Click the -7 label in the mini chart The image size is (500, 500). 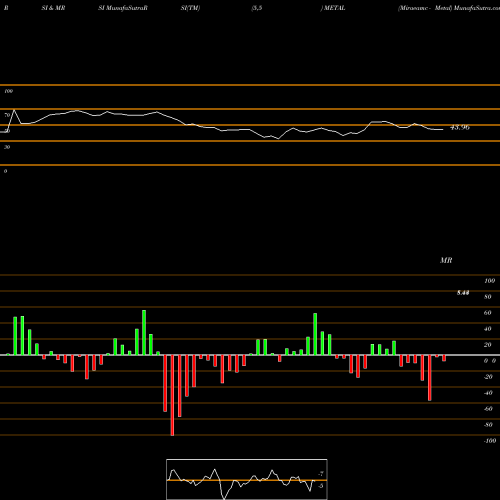tap(321, 474)
